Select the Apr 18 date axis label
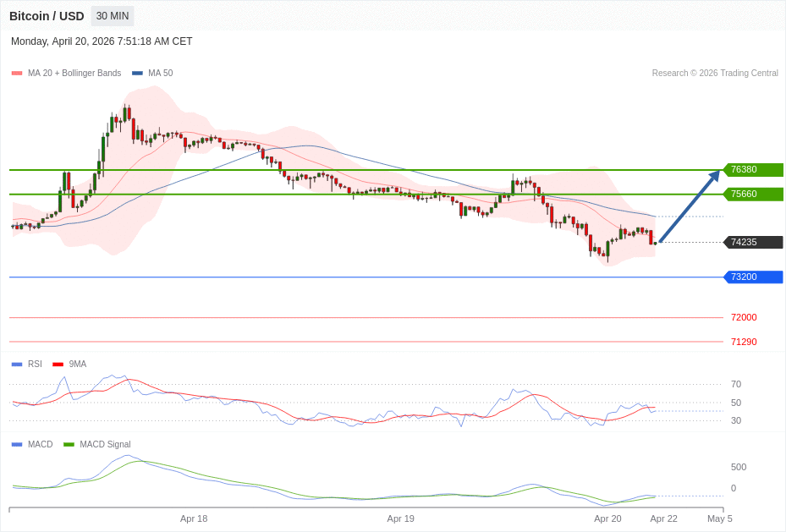Image resolution: width=786 pixels, height=532 pixels. pyautogui.click(x=194, y=518)
